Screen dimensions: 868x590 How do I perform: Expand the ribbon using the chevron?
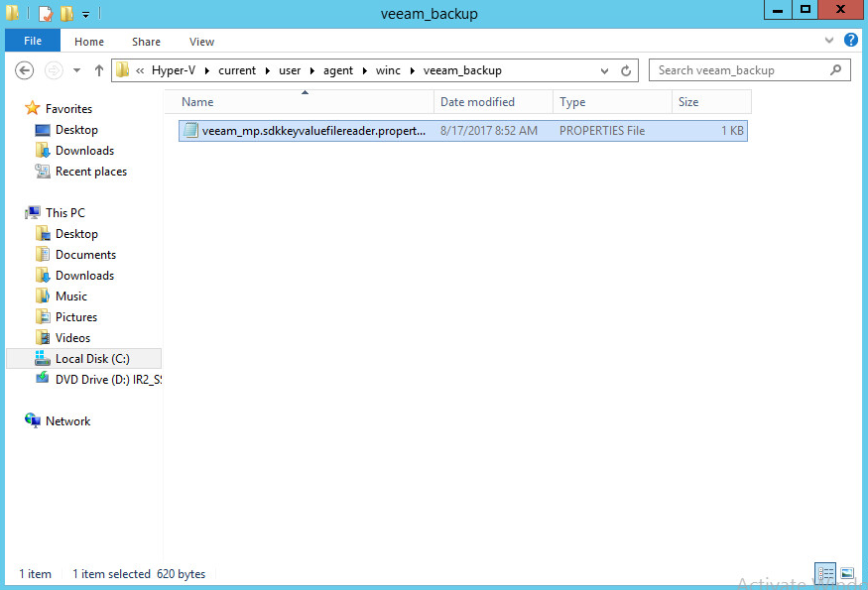(830, 41)
